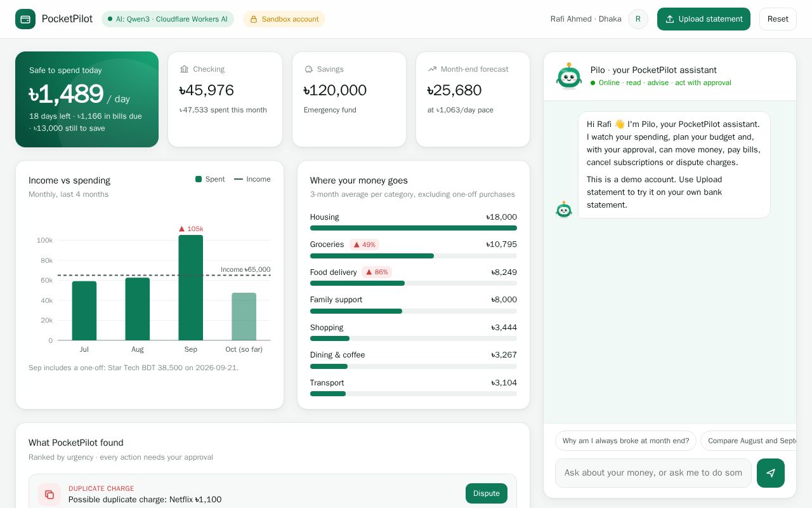Click the duplicate charge copy icon
This screenshot has width=812, height=508.
49,495
